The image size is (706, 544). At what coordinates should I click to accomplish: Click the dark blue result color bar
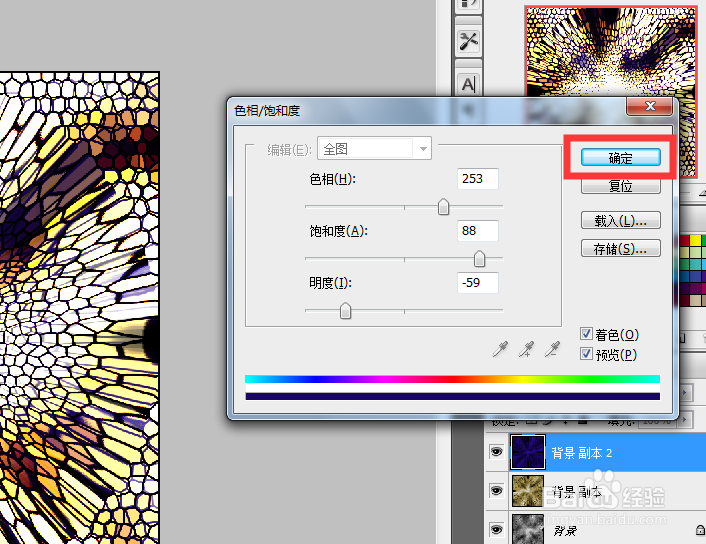pyautogui.click(x=453, y=396)
